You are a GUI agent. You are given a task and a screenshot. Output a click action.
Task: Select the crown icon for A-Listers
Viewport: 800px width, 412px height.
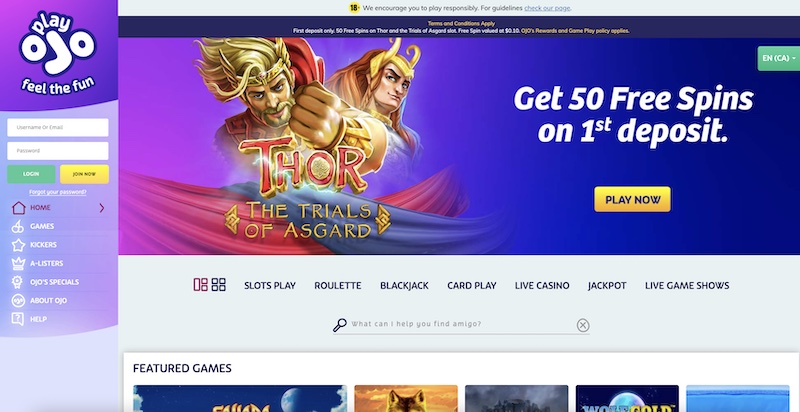[x=18, y=264]
